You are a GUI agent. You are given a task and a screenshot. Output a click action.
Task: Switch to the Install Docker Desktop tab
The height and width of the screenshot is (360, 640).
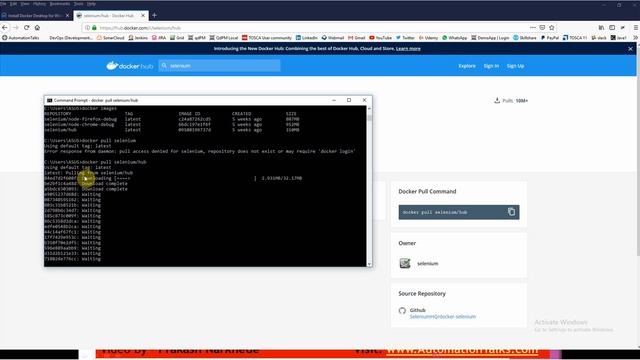[36, 16]
